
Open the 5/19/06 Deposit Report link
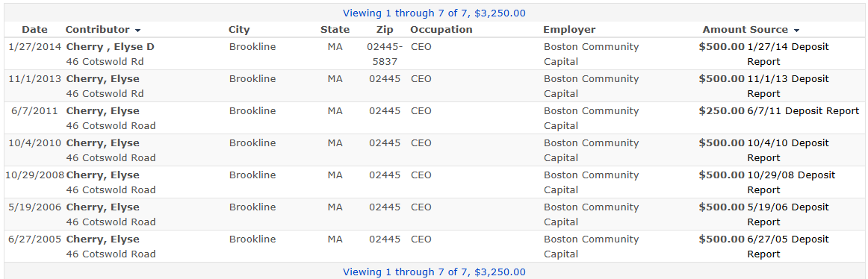click(788, 214)
